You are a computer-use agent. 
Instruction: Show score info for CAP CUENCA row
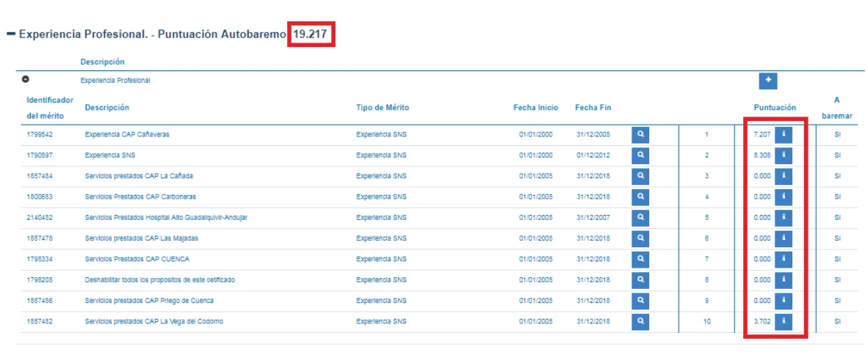[784, 259]
